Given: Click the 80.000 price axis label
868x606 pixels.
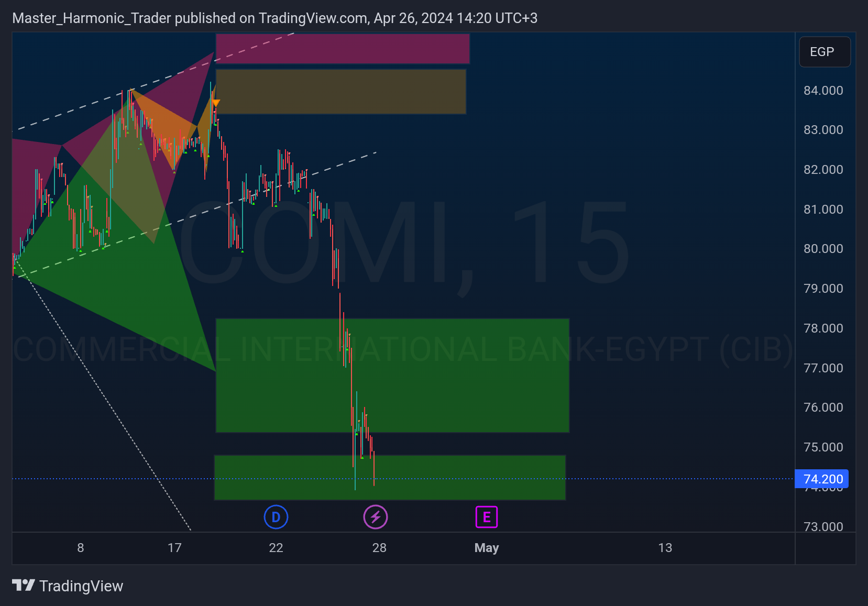Looking at the screenshot, I should (823, 249).
